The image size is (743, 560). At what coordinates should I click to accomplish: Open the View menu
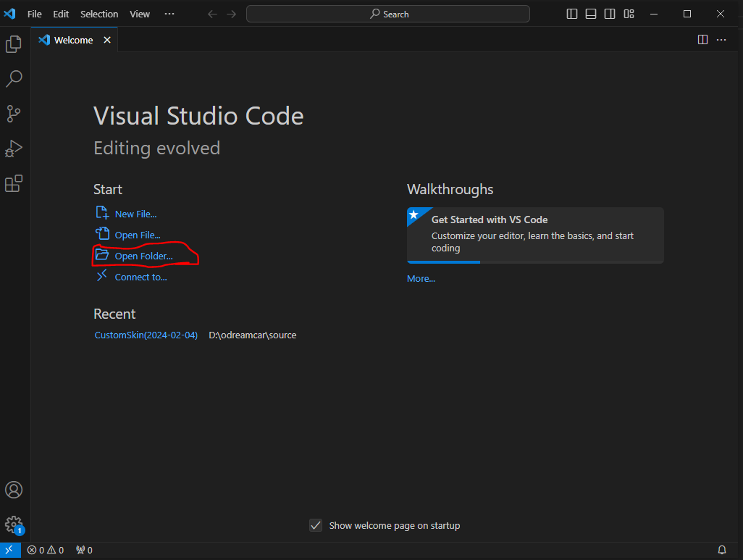click(x=140, y=14)
